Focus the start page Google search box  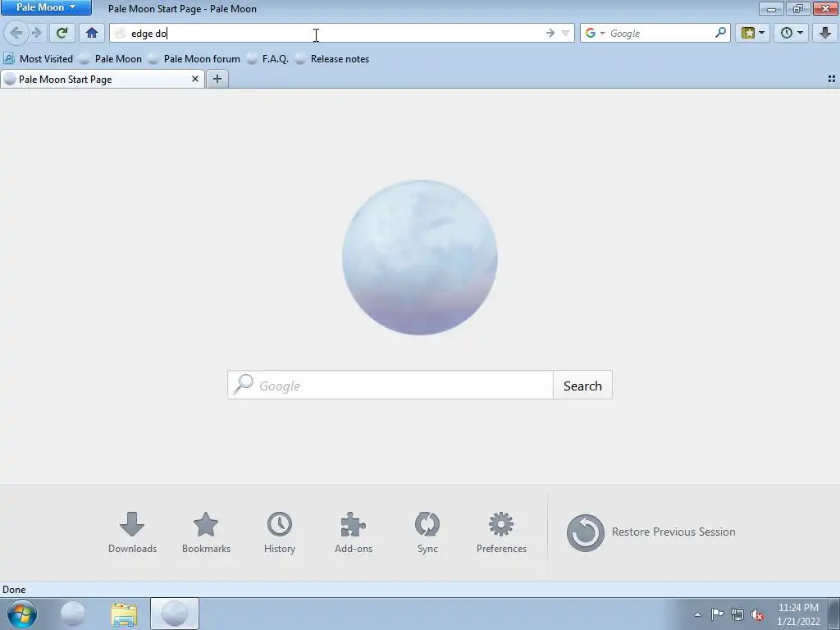(x=390, y=386)
